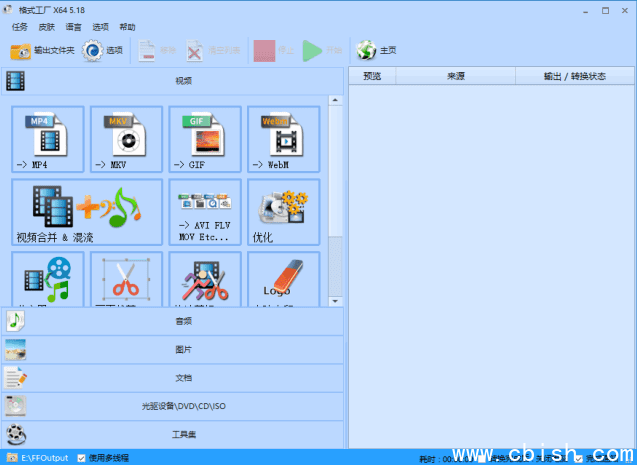637x465 pixels.
Task: Expand the 工具集 category section
Action: pos(173,434)
